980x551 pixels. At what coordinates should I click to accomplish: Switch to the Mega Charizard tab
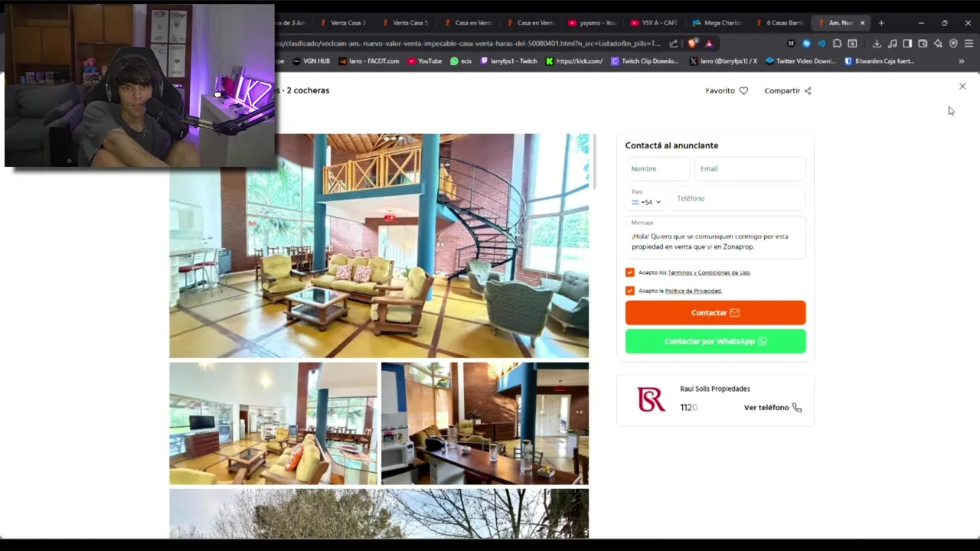click(717, 23)
